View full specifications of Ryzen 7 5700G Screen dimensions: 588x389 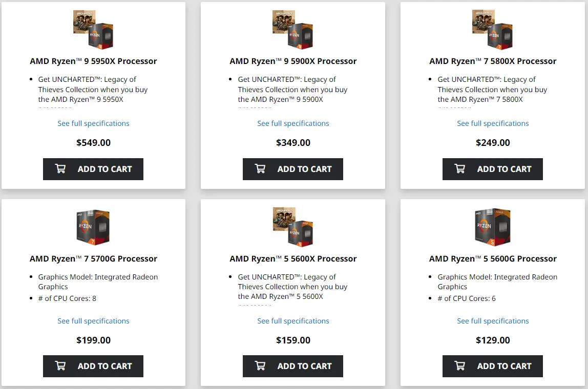coord(93,321)
